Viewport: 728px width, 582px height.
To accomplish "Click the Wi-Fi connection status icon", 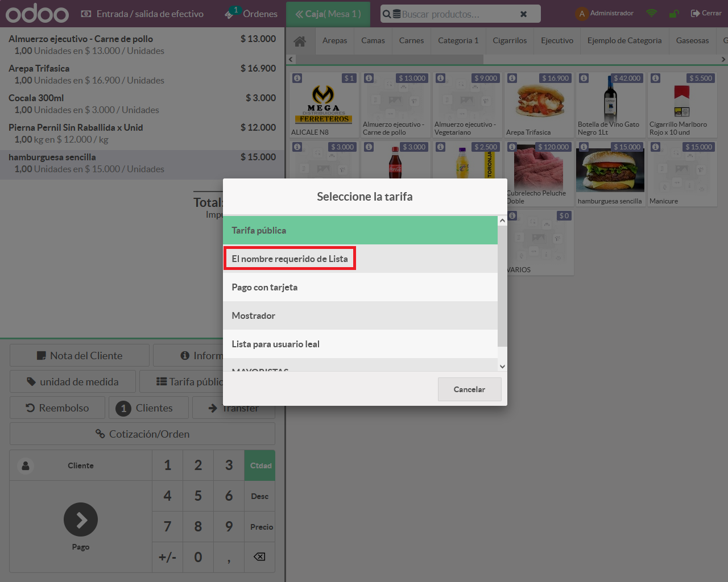I will tap(652, 13).
